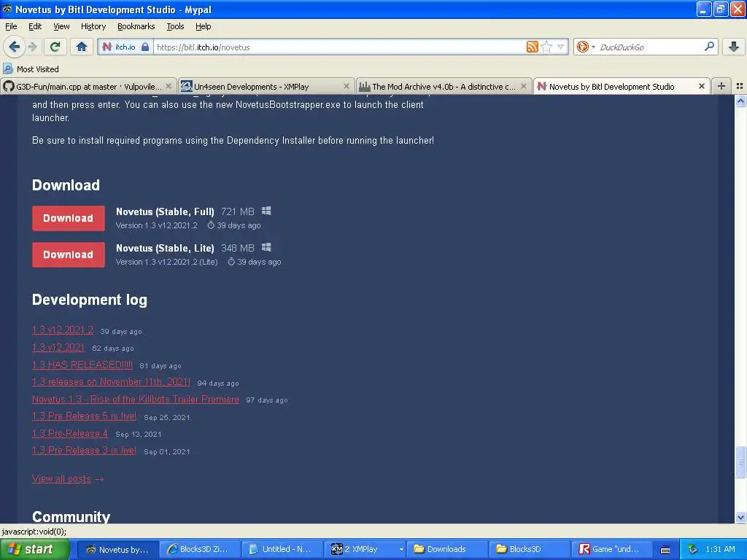Open the downloads arrow button
747x560 pixels.
734,47
